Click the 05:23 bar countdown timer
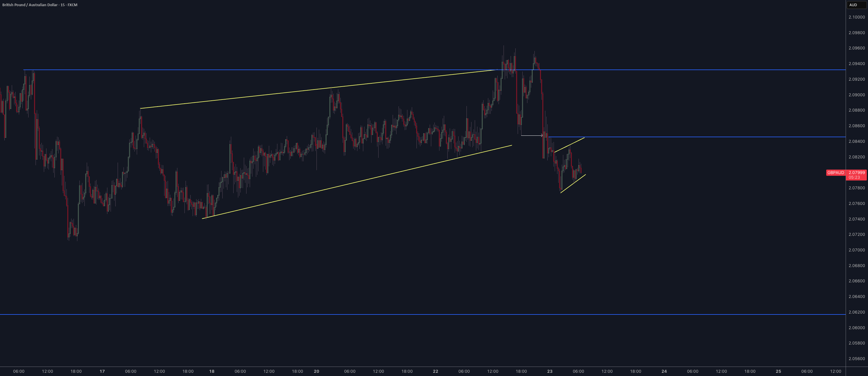The height and width of the screenshot is (376, 868). [854, 177]
